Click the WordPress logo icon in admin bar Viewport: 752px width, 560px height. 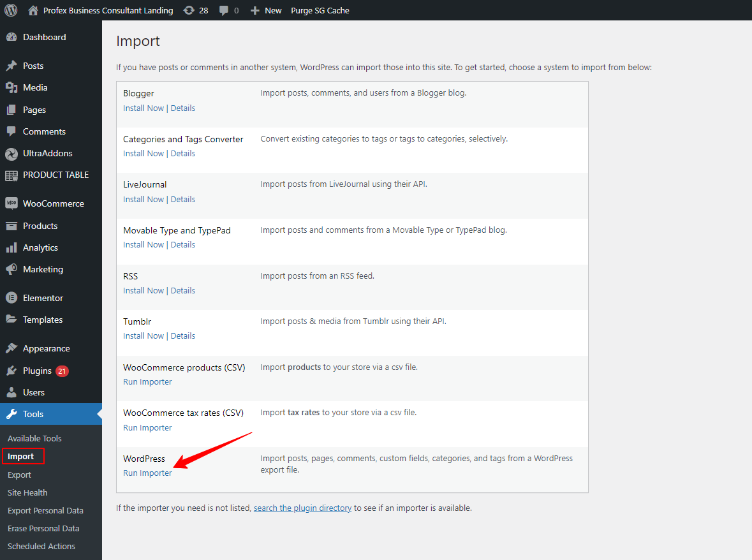click(x=11, y=10)
